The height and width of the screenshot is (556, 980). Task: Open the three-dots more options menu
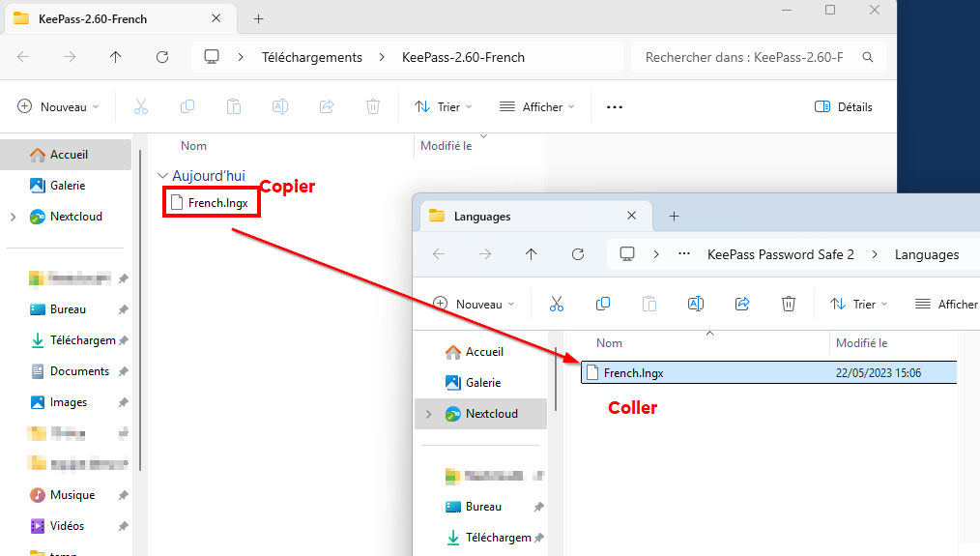[615, 106]
